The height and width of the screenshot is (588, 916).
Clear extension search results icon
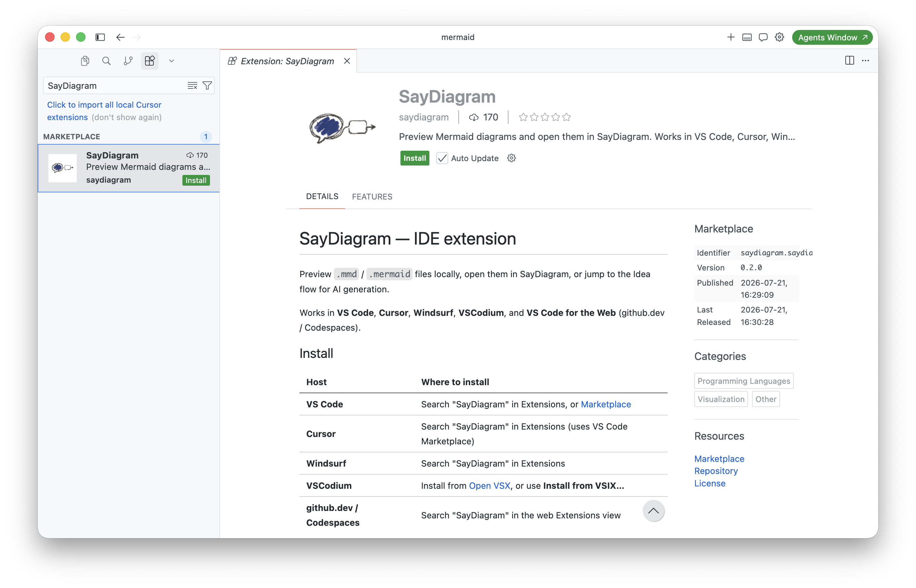(192, 85)
